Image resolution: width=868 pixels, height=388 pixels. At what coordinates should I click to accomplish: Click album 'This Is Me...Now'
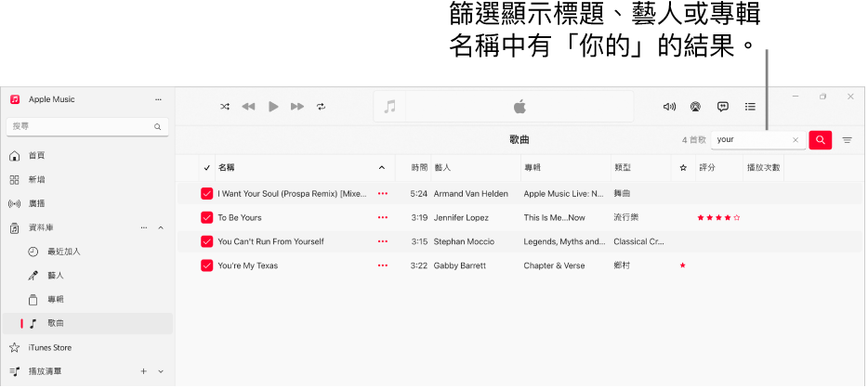click(554, 218)
